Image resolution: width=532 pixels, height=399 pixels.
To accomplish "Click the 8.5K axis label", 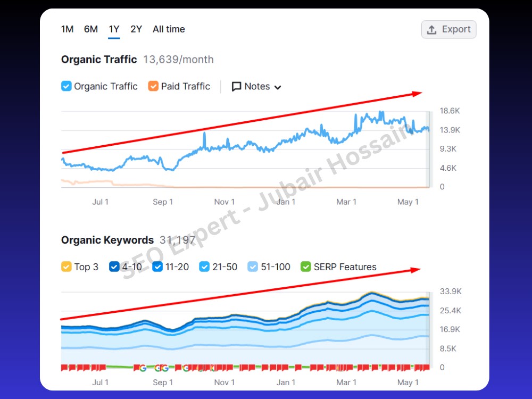I will pos(448,348).
